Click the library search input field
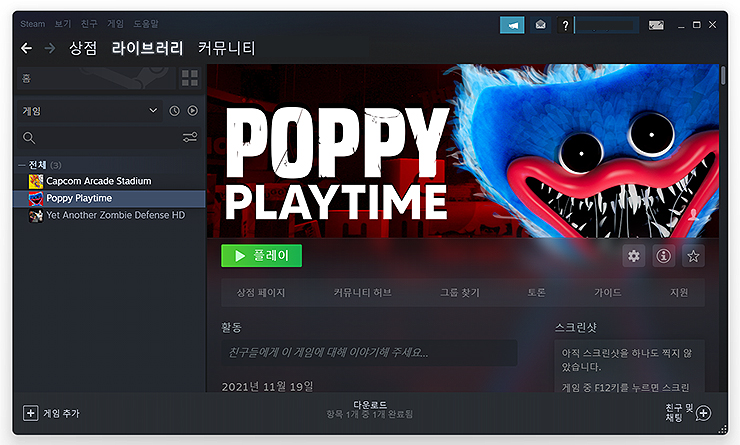The width and height of the screenshot is (740, 445). (x=109, y=138)
